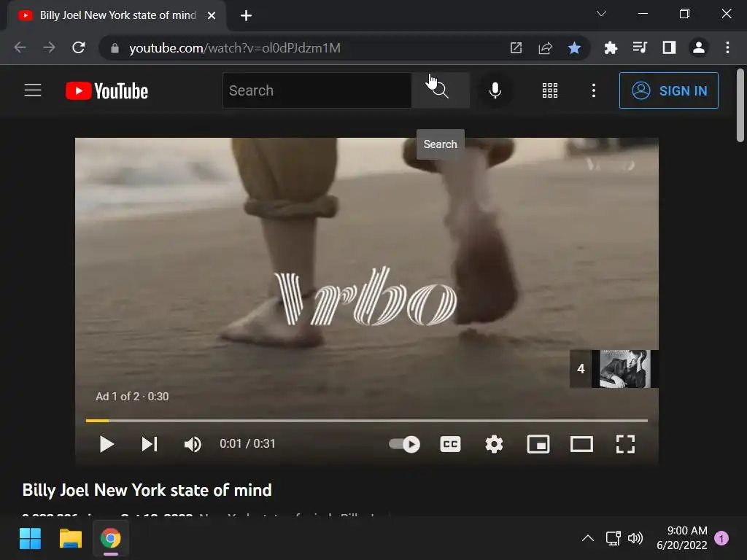Open Windows Start menu

coord(30,539)
